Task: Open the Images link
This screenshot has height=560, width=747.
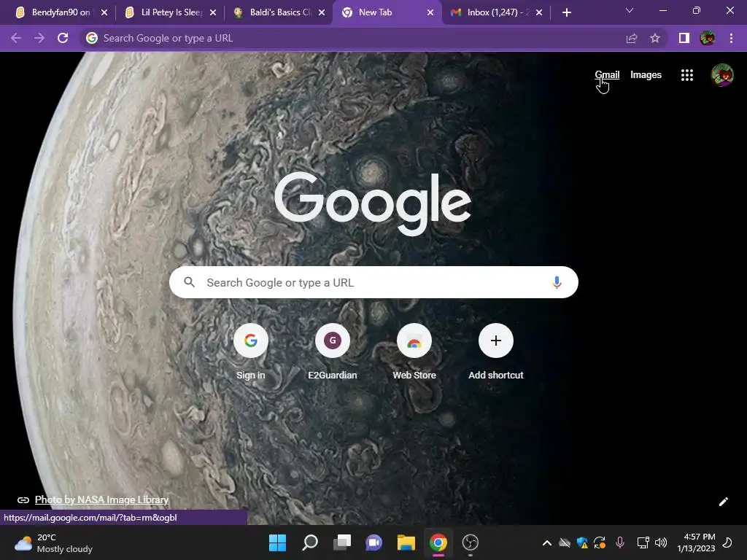Action: pyautogui.click(x=646, y=75)
